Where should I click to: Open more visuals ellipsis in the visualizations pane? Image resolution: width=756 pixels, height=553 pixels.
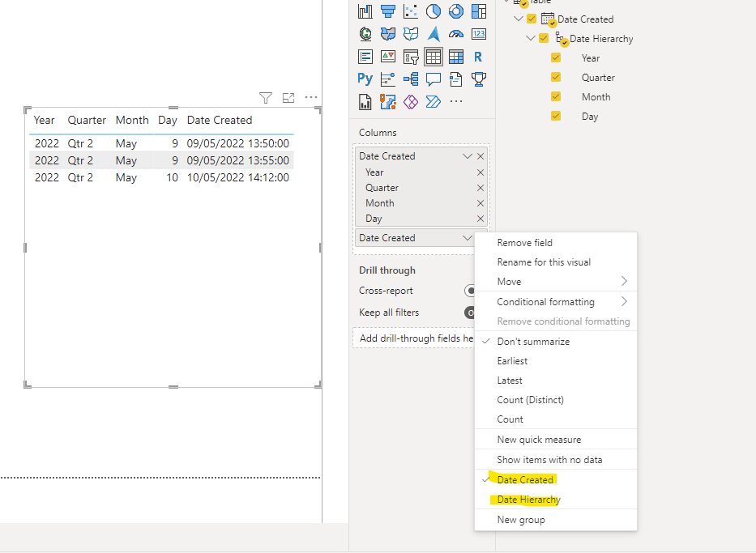pos(456,101)
